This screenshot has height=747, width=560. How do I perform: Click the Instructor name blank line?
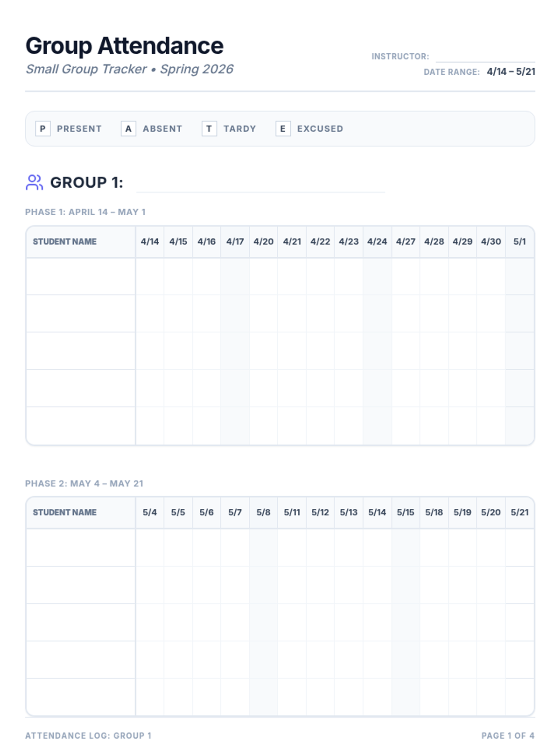[x=485, y=57]
